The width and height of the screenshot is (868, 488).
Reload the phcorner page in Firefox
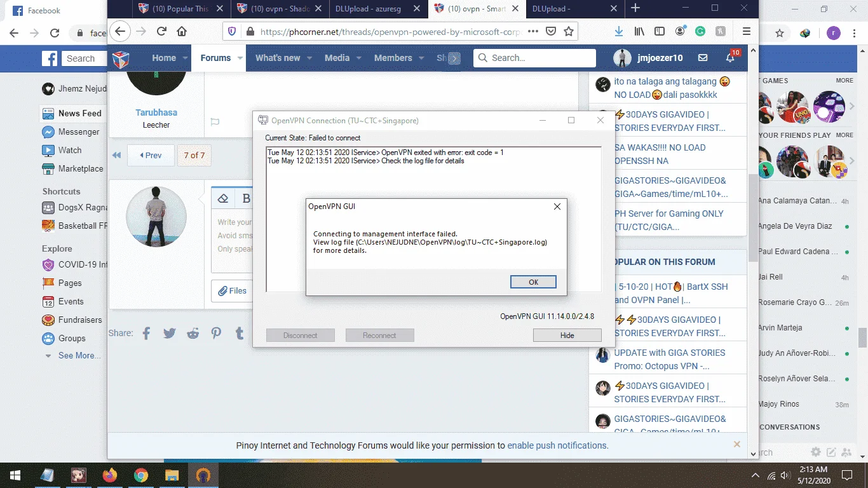click(x=161, y=31)
